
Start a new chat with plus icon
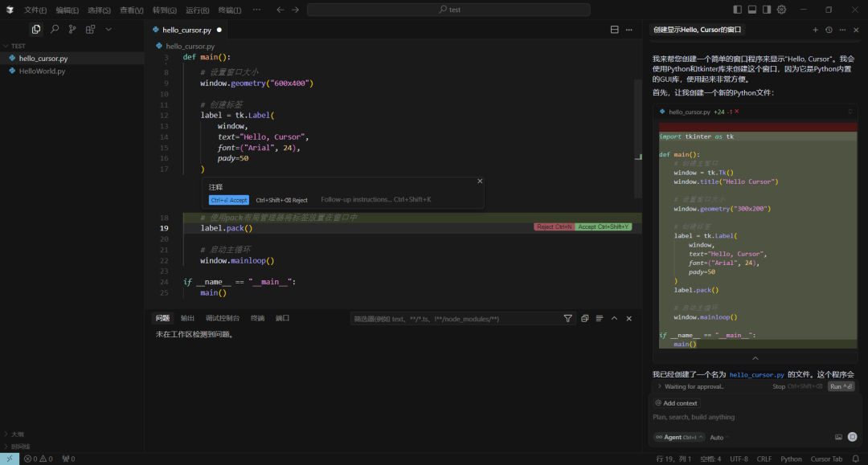click(x=816, y=30)
